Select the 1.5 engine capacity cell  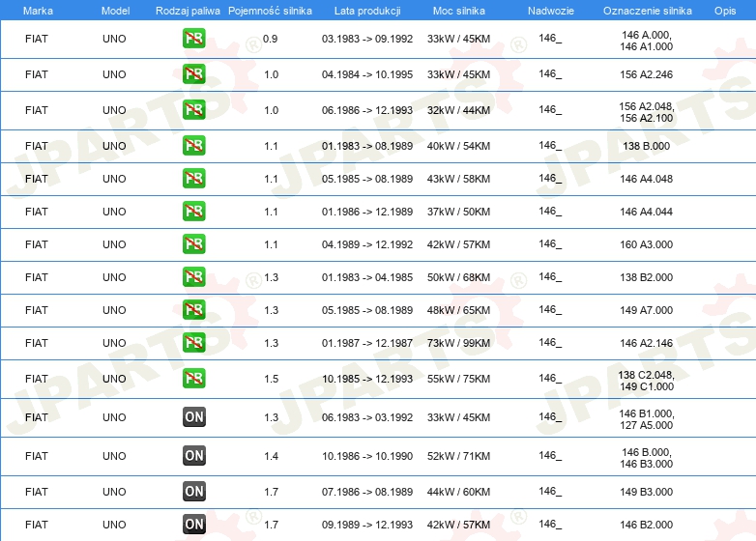[272, 379]
